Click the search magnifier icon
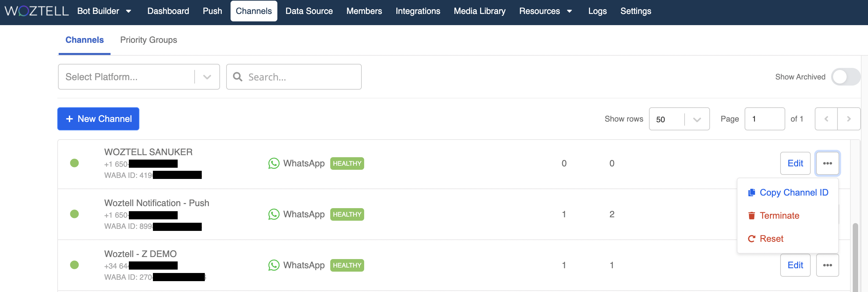 (x=238, y=77)
